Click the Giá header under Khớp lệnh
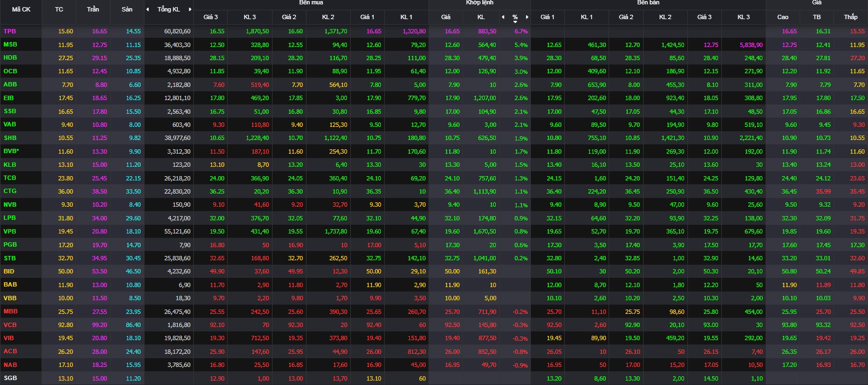 click(x=446, y=17)
